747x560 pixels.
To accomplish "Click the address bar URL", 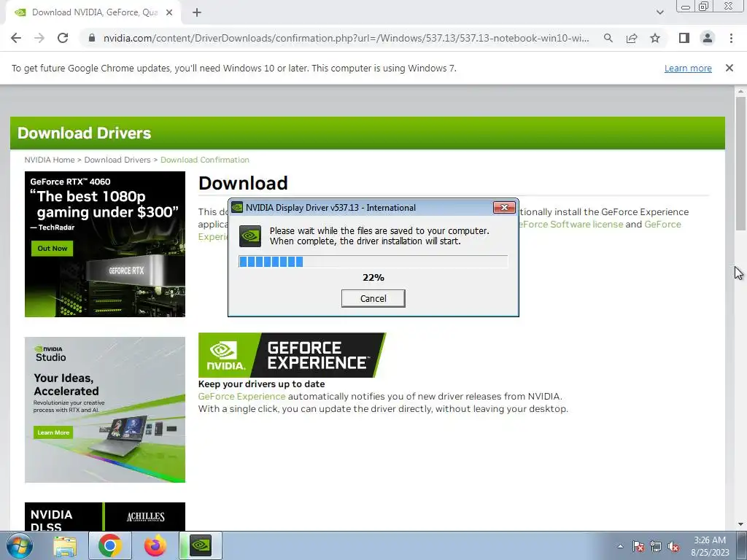I will click(x=346, y=38).
